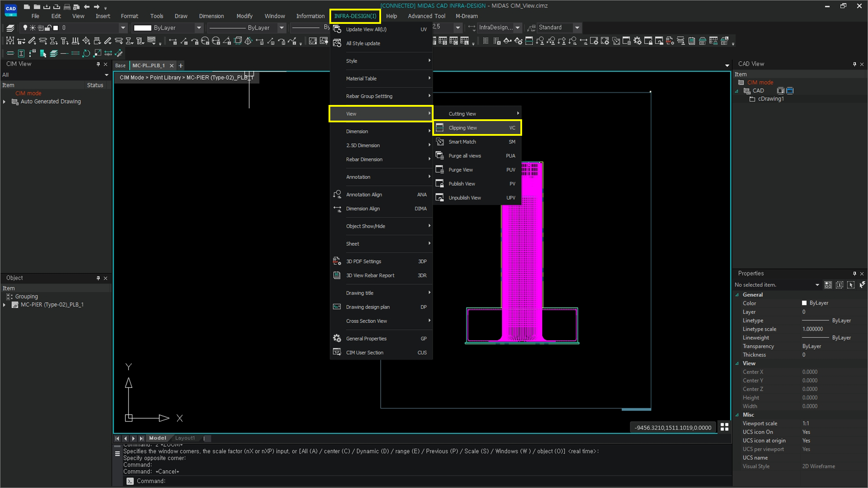868x488 pixels.
Task: Toggle the layer freeze sun icon
Action: pos(33,28)
